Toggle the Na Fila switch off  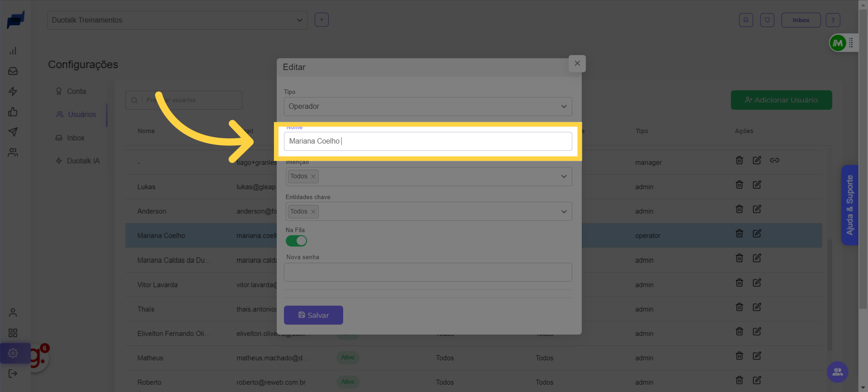296,241
